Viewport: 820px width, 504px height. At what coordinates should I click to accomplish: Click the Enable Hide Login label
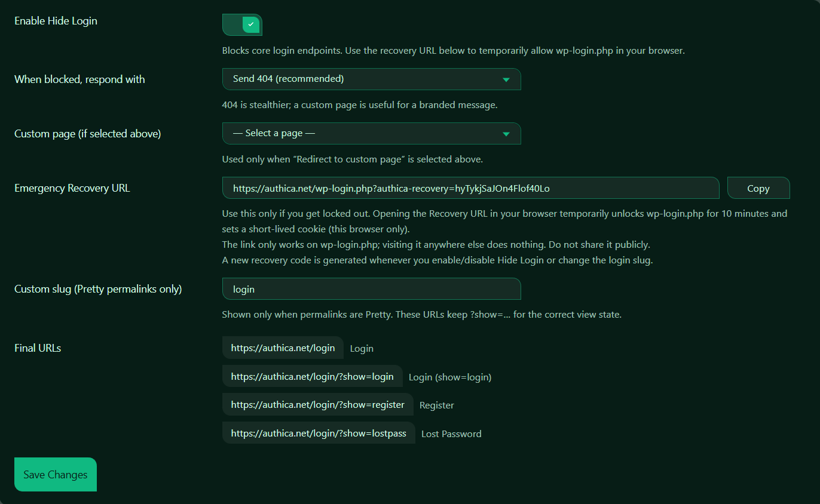pyautogui.click(x=56, y=21)
